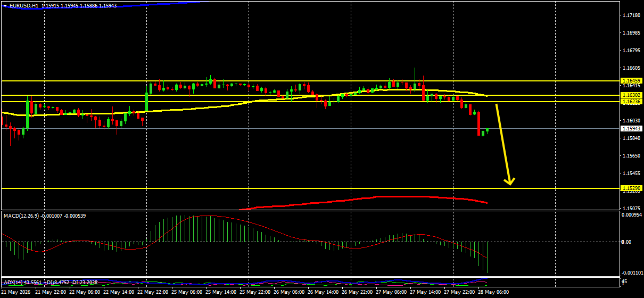
Task: Click the MACD zero level 0.00 label
Action: 627,242
